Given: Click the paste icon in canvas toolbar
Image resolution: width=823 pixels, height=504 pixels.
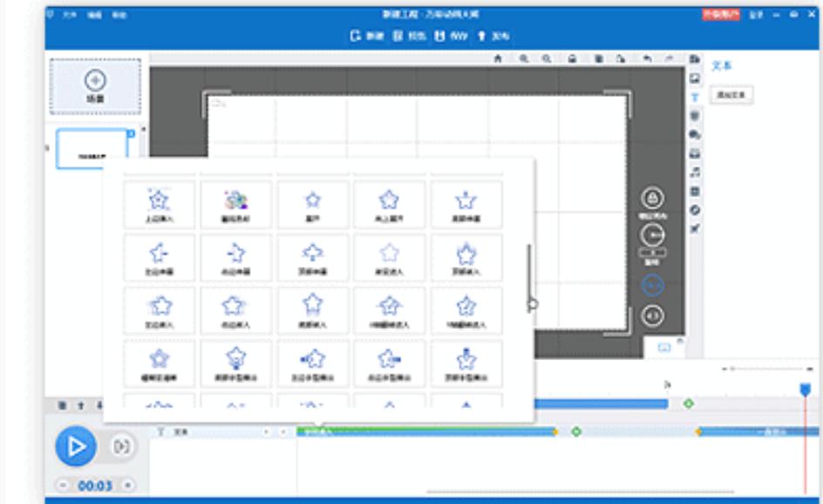Looking at the screenshot, I should coord(621,58).
